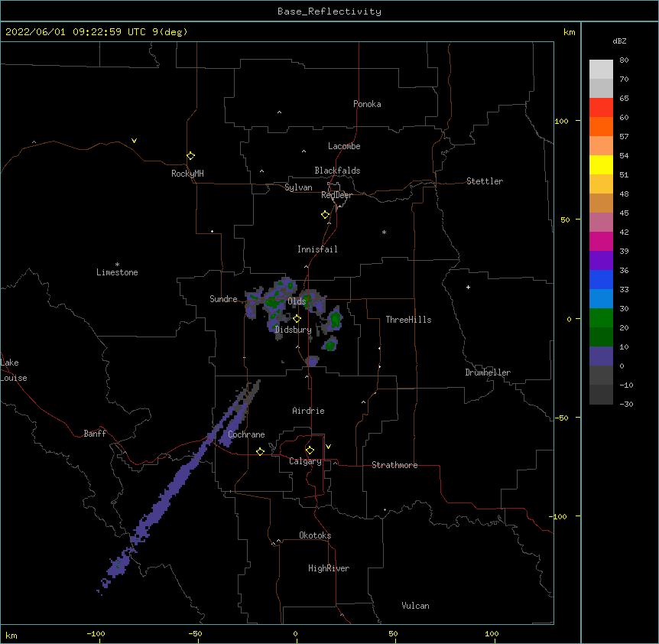
Task: Click the magenta 39-42 dBZ legend swatch
Action: pyautogui.click(x=601, y=241)
